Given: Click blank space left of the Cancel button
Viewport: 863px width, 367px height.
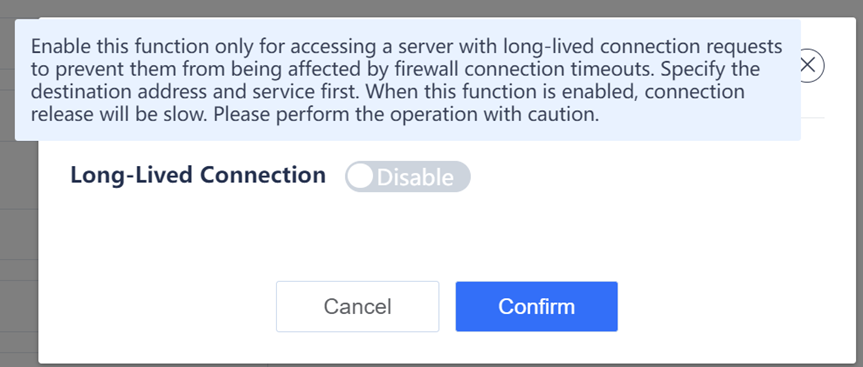Looking at the screenshot, I should click(x=157, y=306).
